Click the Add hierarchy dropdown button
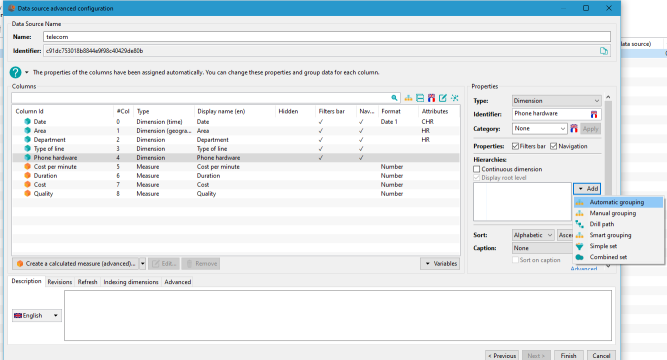Screen dimensions: 667x360 pyautogui.click(x=587, y=189)
